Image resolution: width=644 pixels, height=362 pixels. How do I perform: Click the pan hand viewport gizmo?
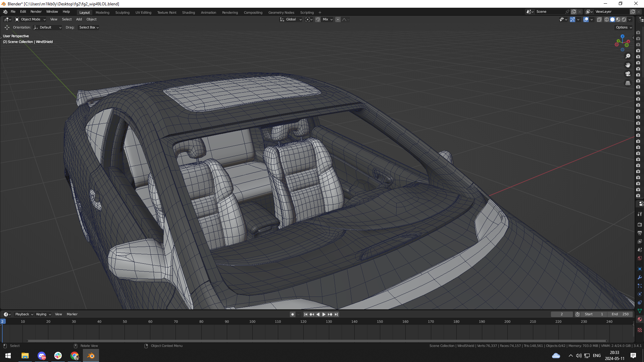coord(628,65)
